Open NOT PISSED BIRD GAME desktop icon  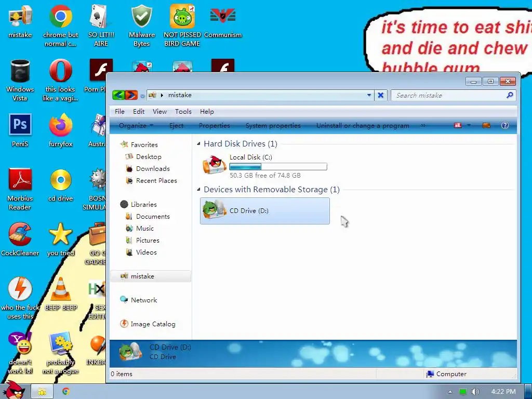[x=182, y=25]
